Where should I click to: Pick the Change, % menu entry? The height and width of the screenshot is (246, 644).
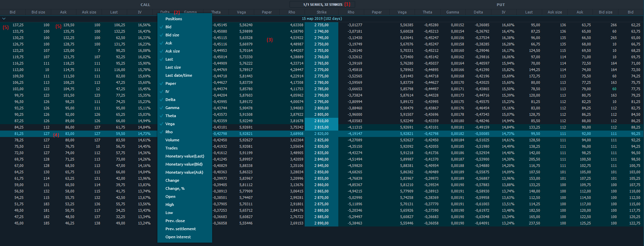(175, 188)
